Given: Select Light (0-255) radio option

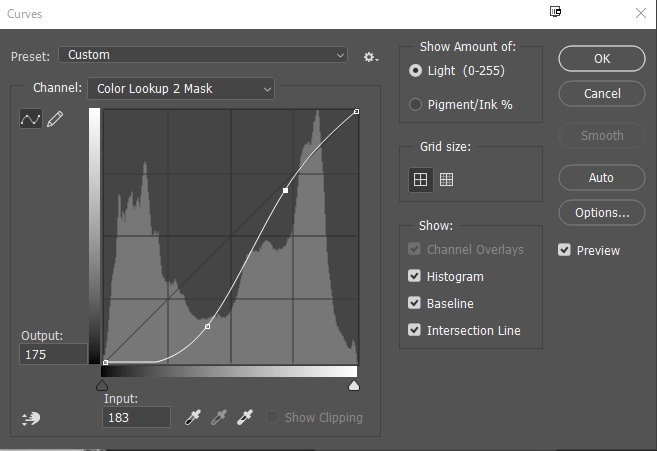Looking at the screenshot, I should click(x=416, y=71).
